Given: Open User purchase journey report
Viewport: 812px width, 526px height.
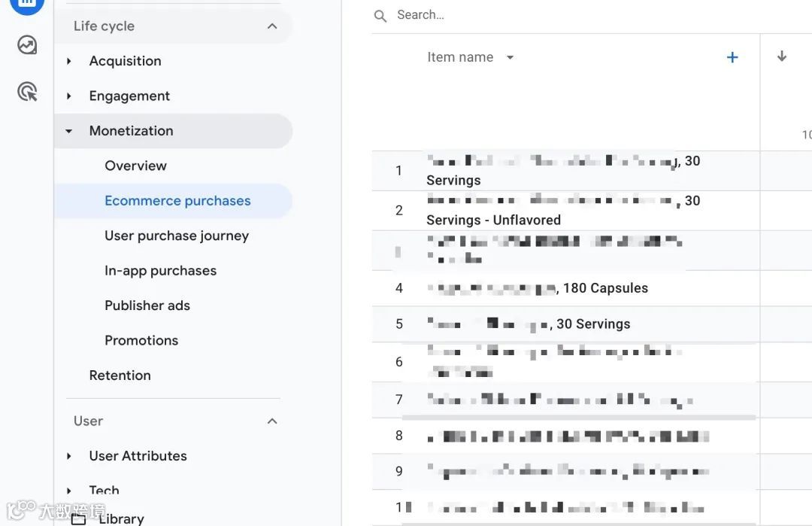Looking at the screenshot, I should click(177, 236).
